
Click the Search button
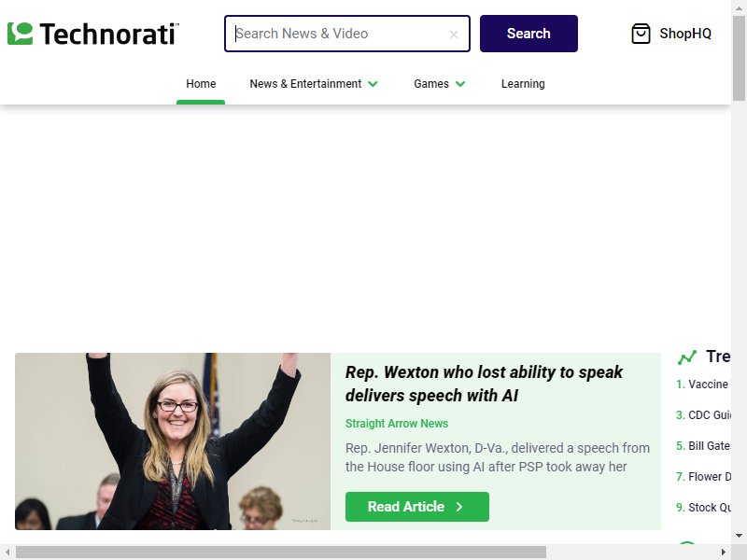tap(529, 34)
